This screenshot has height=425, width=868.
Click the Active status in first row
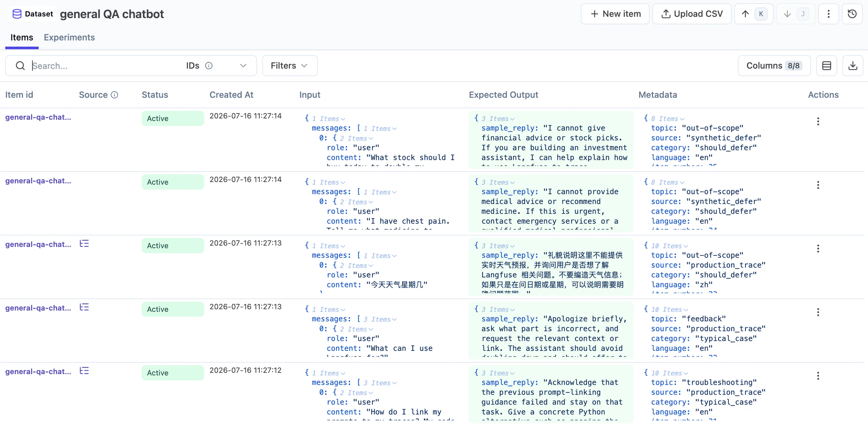coord(173,118)
